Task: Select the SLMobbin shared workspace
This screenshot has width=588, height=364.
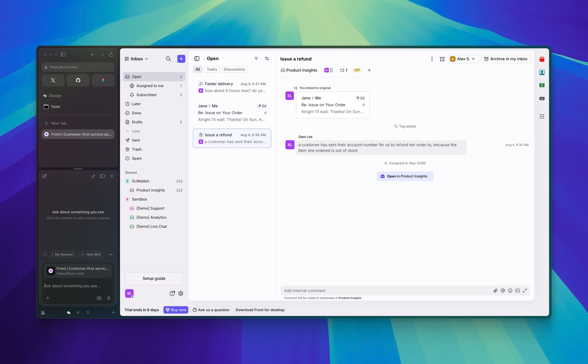Action: click(154, 181)
